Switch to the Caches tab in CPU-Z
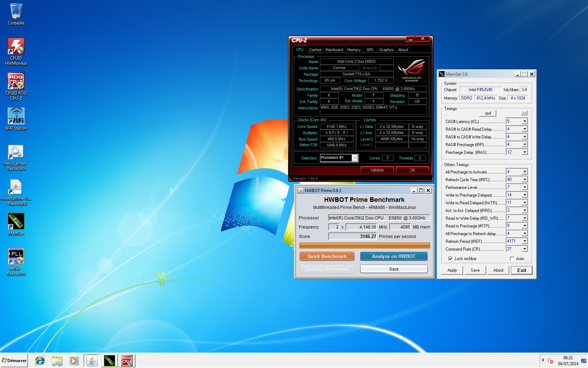Viewport: 588px width, 368px height. pyautogui.click(x=315, y=50)
